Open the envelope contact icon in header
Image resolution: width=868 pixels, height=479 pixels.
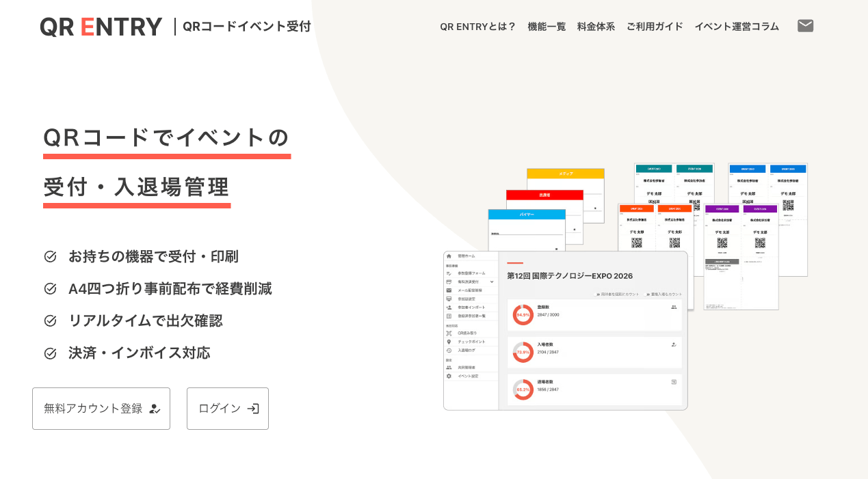(x=805, y=26)
